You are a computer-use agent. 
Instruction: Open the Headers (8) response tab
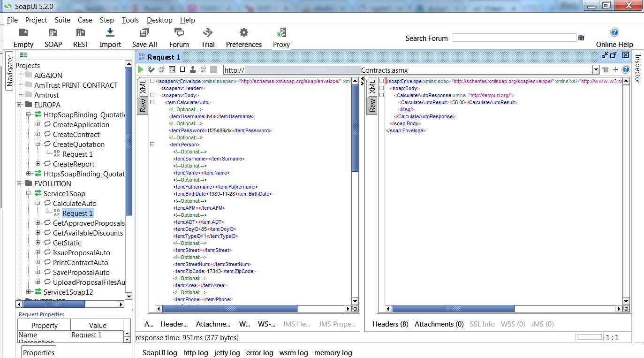390,324
